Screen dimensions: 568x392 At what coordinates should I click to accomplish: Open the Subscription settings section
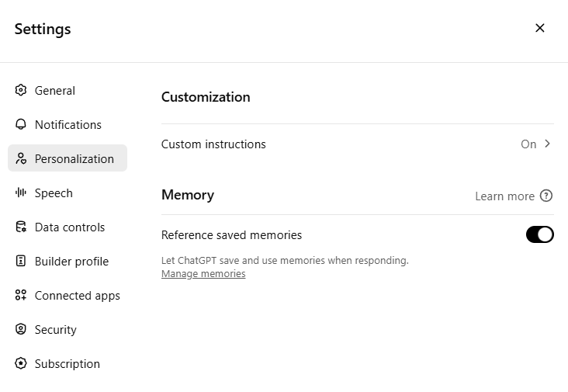[x=68, y=363]
